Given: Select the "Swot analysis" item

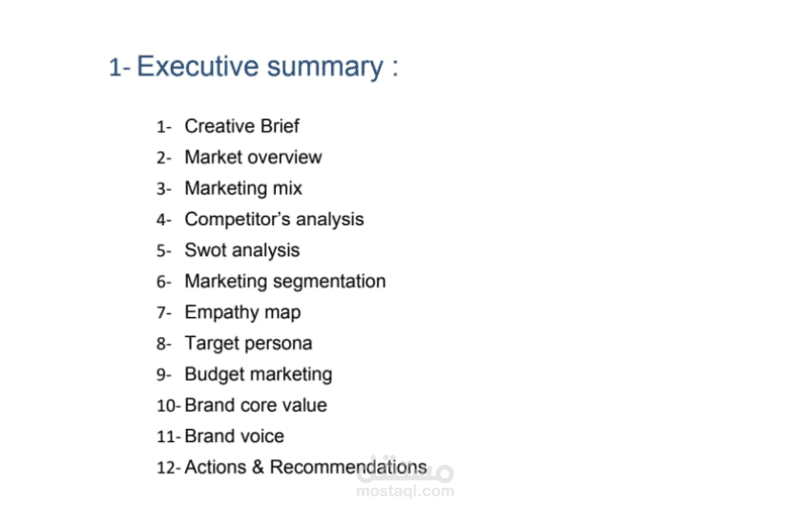Looking at the screenshot, I should tap(242, 250).
